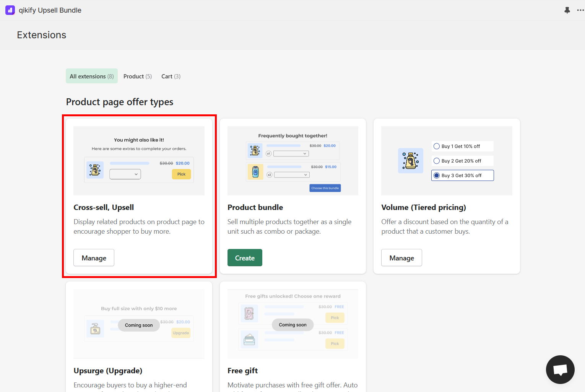
Task: Click the perfume bottle icon in Volume preview
Action: [410, 161]
